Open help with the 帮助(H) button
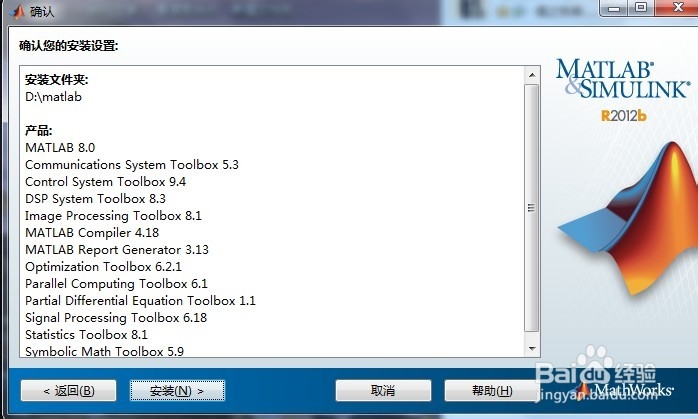The width and height of the screenshot is (698, 419). [x=491, y=391]
